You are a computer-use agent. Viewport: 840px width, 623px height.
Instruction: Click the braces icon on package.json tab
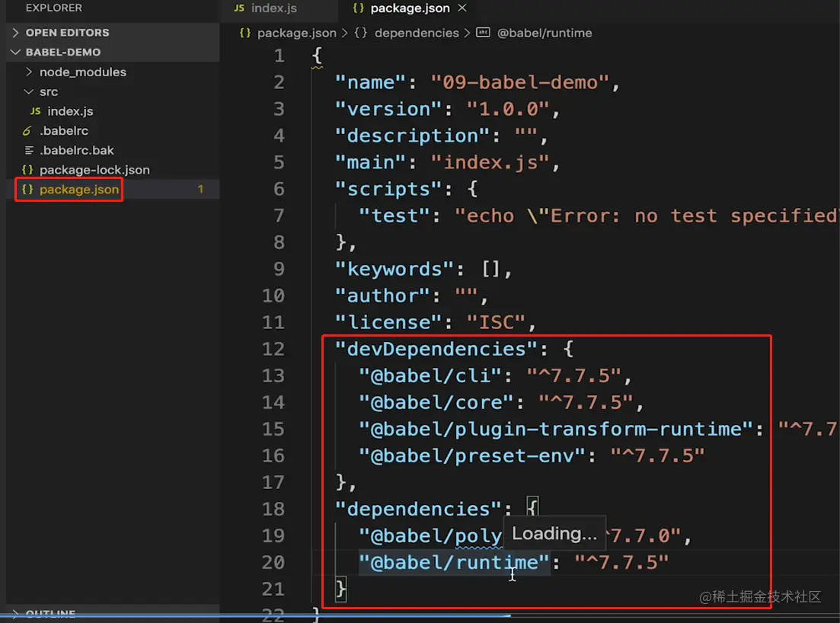pyautogui.click(x=358, y=8)
